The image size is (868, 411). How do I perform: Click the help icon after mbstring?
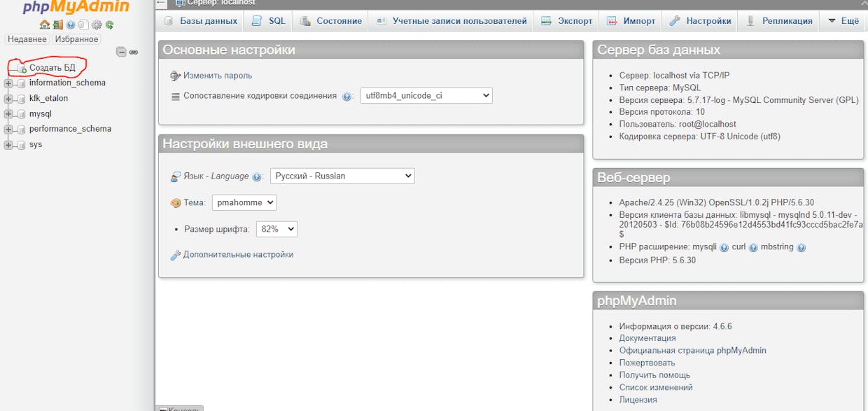pyautogui.click(x=801, y=248)
